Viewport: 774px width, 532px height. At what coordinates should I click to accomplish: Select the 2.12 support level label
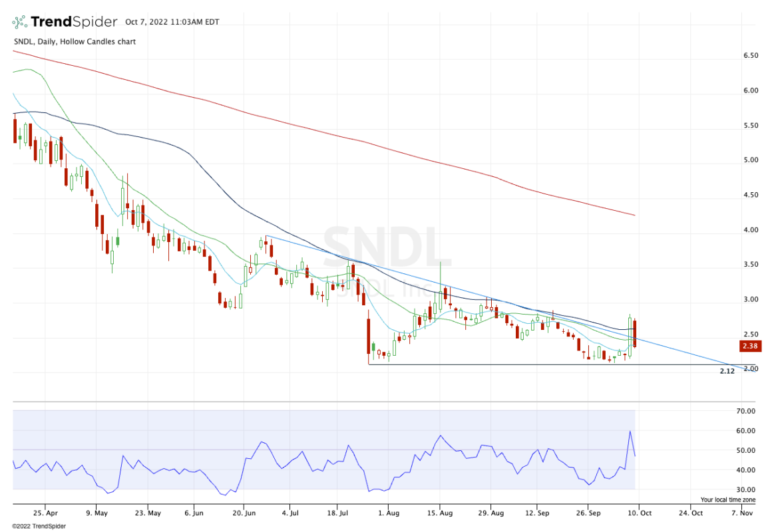pos(727,370)
